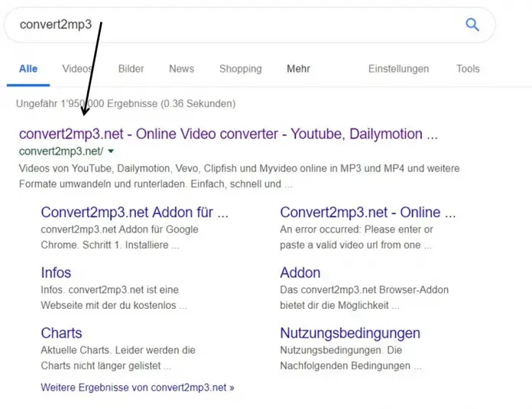Screen dimensions: 532x409
Task: Switch to the Bilder tab
Action: (x=131, y=69)
